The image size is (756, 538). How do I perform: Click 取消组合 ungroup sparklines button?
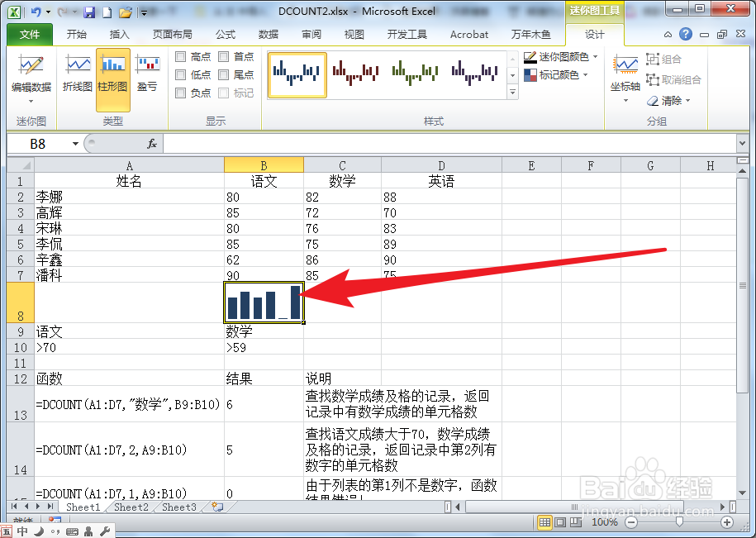pyautogui.click(x=673, y=79)
